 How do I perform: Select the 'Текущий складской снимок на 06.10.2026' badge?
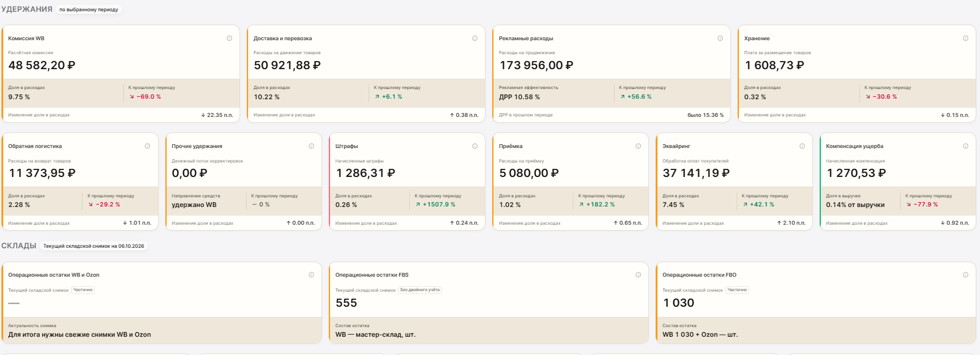point(94,246)
